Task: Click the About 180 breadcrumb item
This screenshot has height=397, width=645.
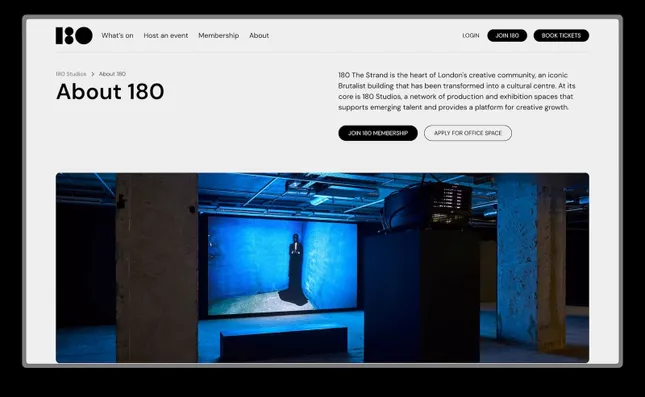Action: click(112, 74)
